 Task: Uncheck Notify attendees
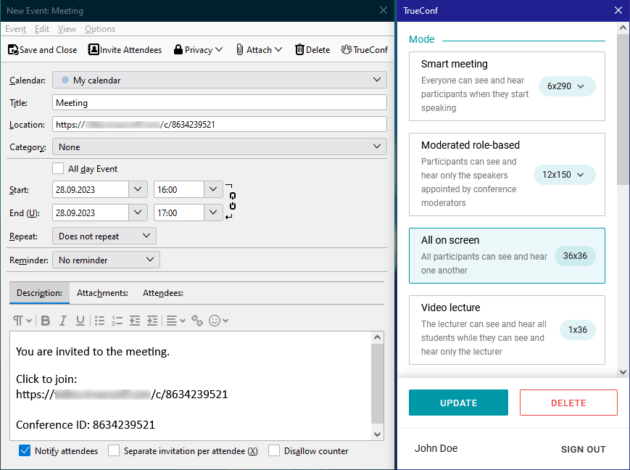point(25,451)
